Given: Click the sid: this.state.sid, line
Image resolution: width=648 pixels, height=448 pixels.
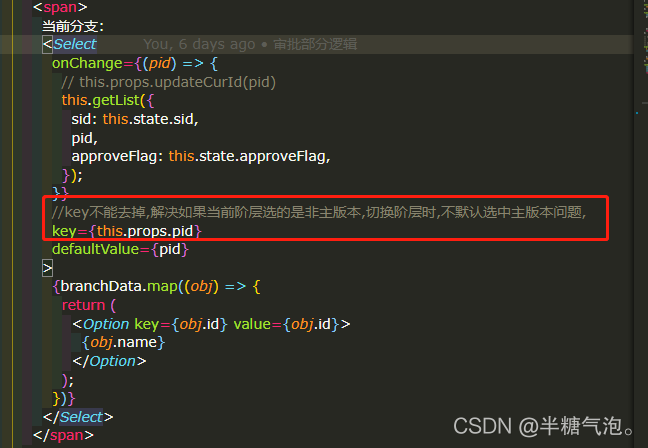Looking at the screenshot, I should point(135,119).
